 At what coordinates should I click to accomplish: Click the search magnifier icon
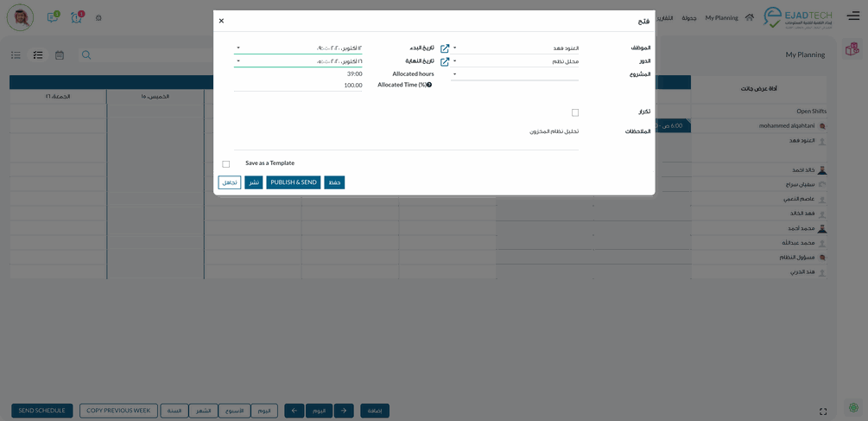(86, 55)
